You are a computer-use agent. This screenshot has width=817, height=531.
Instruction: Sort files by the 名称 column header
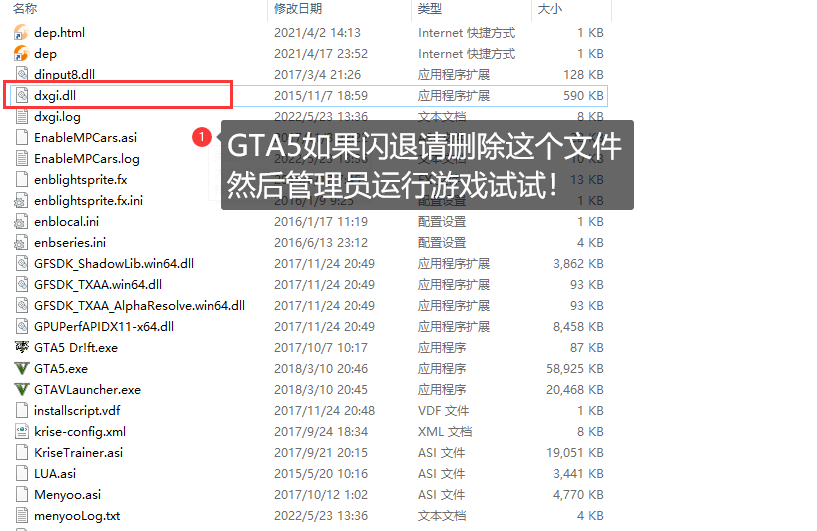pyautogui.click(x=25, y=9)
